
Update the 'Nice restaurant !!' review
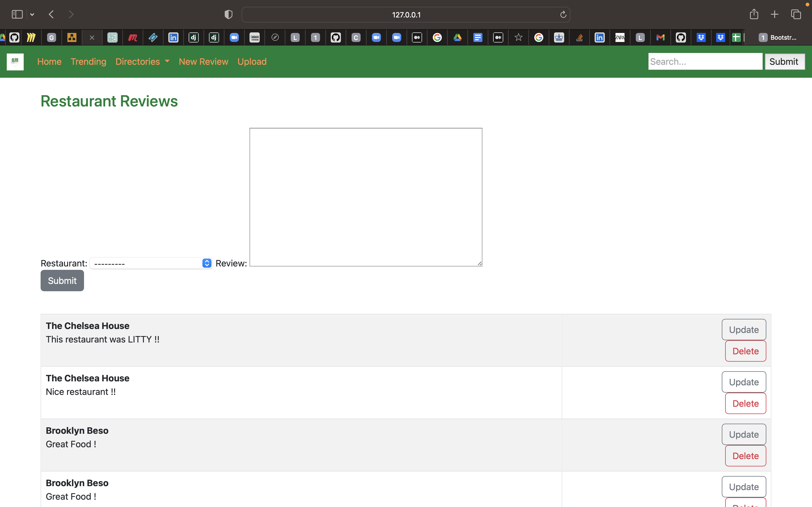pos(743,382)
